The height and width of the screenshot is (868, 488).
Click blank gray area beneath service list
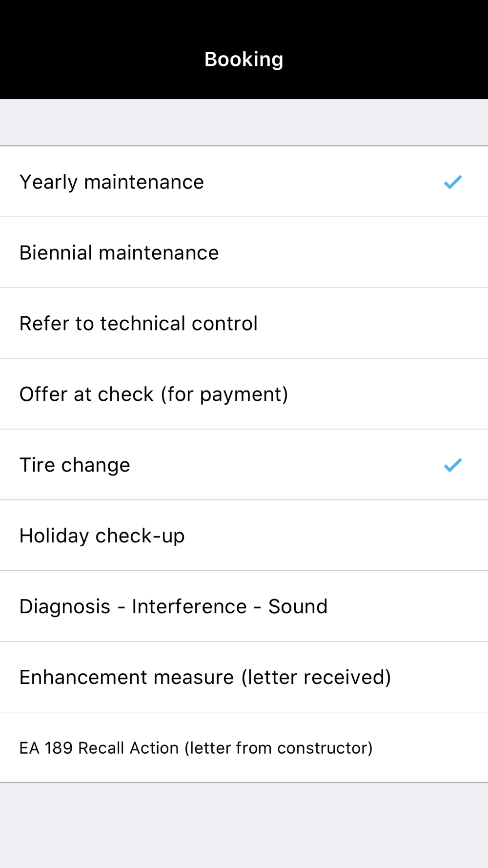tap(244, 825)
